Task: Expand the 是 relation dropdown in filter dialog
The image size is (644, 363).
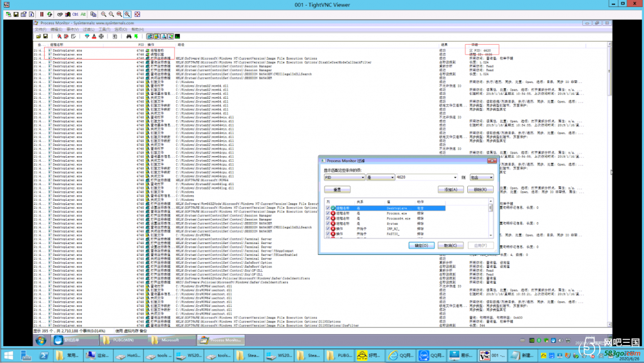Action: coord(392,177)
